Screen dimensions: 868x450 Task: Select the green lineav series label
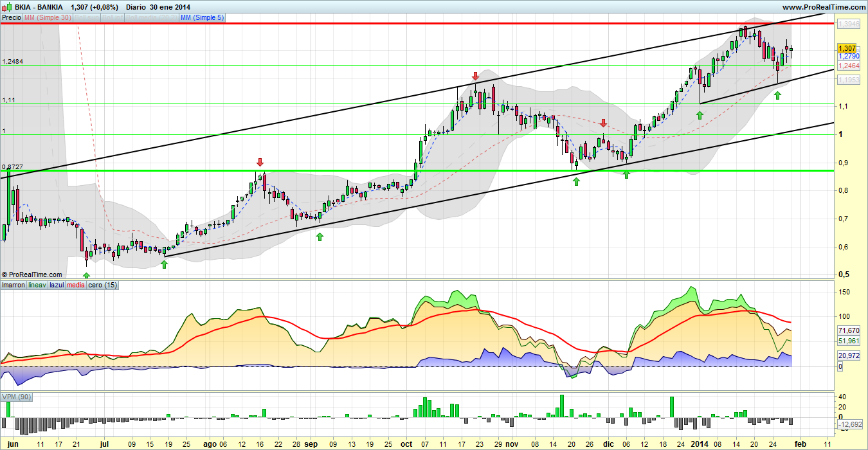[37, 285]
